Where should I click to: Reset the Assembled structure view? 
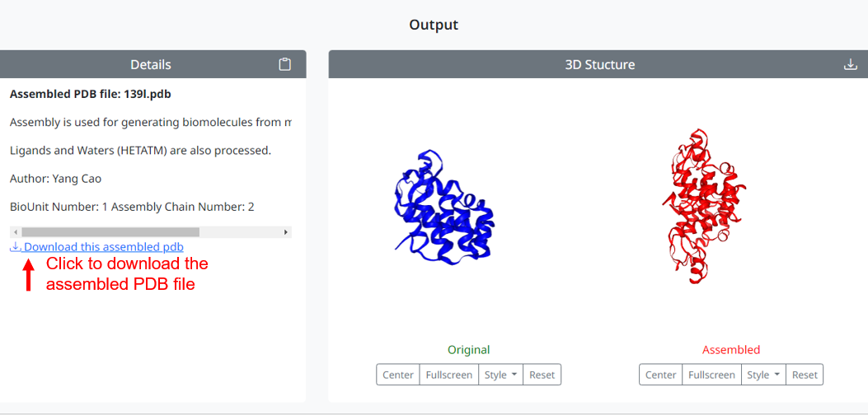click(x=805, y=375)
